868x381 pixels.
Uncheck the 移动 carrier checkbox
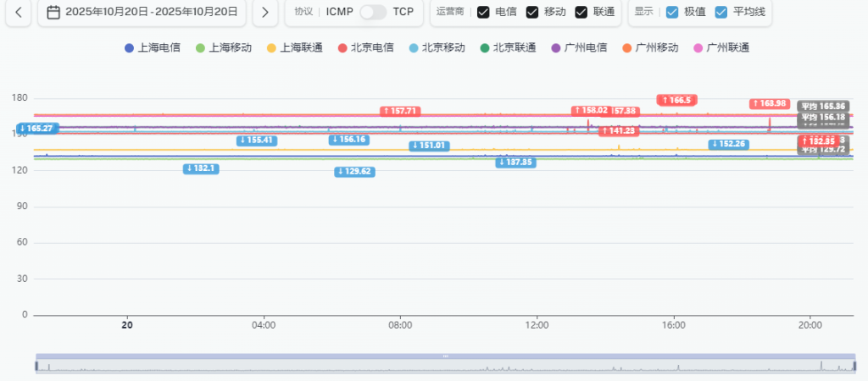532,12
